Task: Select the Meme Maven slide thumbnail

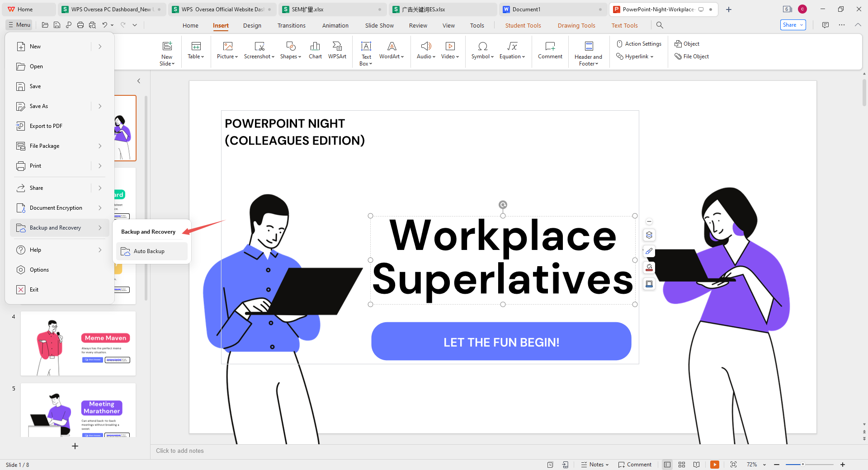Action: (x=78, y=343)
